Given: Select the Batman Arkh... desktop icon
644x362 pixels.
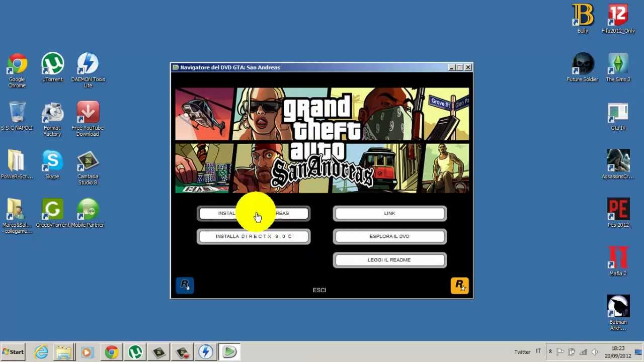Looking at the screenshot, I should click(618, 313).
